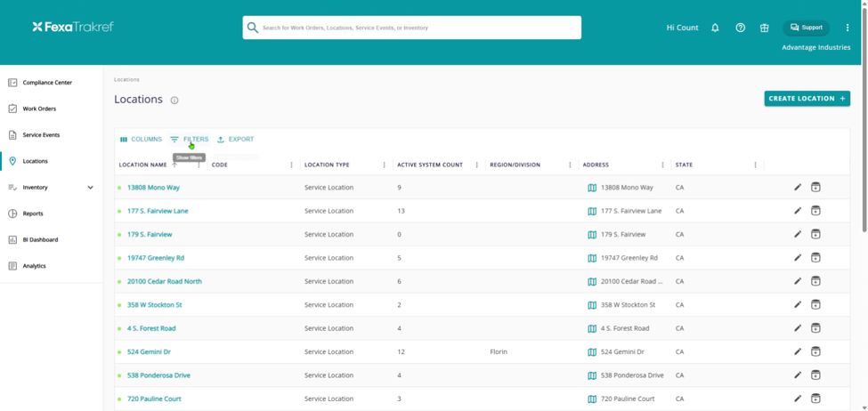Open map for 19747 Greenley Rd address
The width and height of the screenshot is (868, 411).
pos(592,258)
